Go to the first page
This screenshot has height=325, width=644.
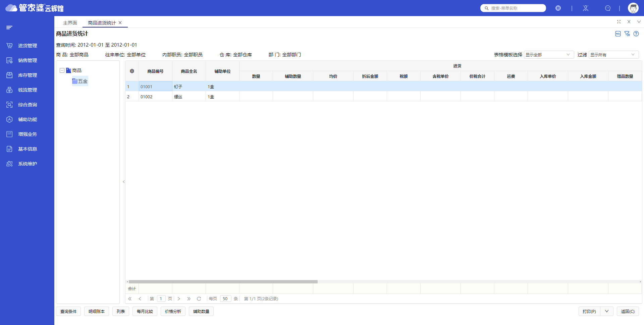[130, 299]
